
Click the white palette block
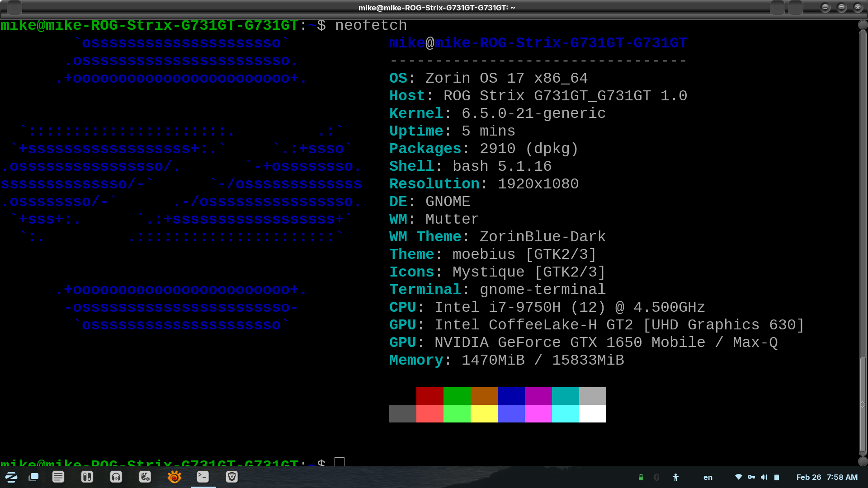(x=593, y=413)
